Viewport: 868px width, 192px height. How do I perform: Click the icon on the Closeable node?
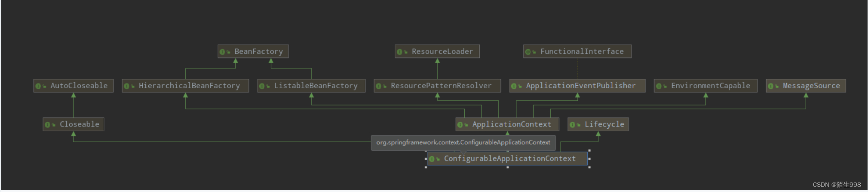pyautogui.click(x=48, y=125)
